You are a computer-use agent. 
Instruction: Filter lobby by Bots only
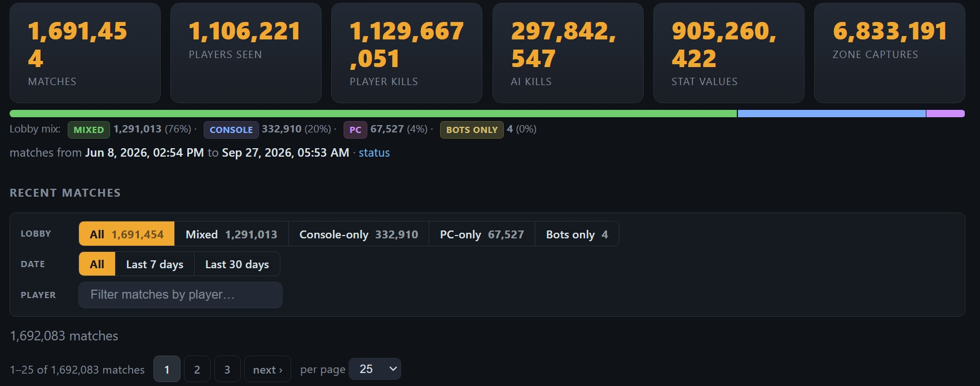577,234
